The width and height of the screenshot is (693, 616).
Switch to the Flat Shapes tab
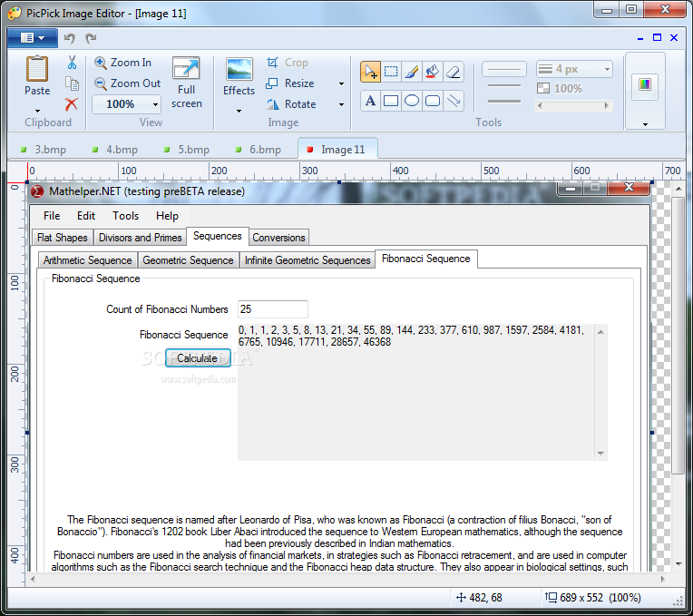pos(63,238)
